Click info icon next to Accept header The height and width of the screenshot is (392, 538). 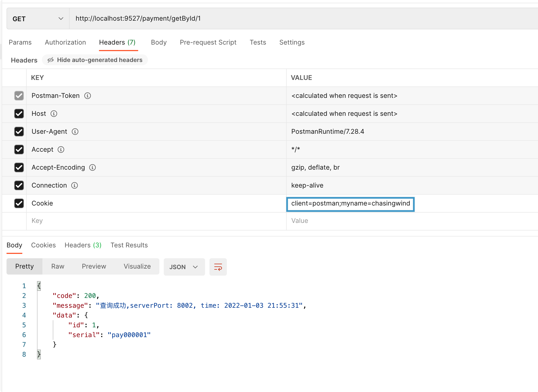(x=61, y=150)
